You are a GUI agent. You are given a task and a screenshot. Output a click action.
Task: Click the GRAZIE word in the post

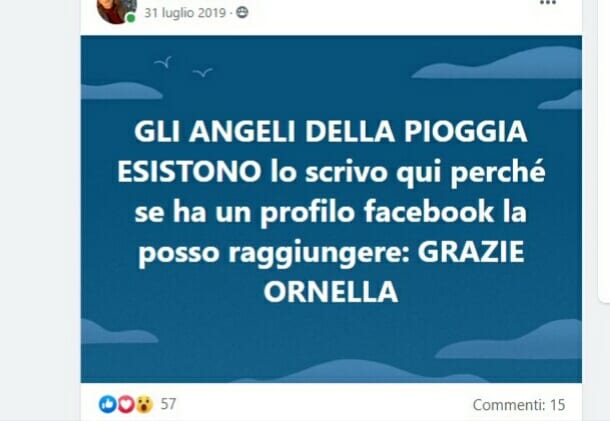[x=471, y=252]
